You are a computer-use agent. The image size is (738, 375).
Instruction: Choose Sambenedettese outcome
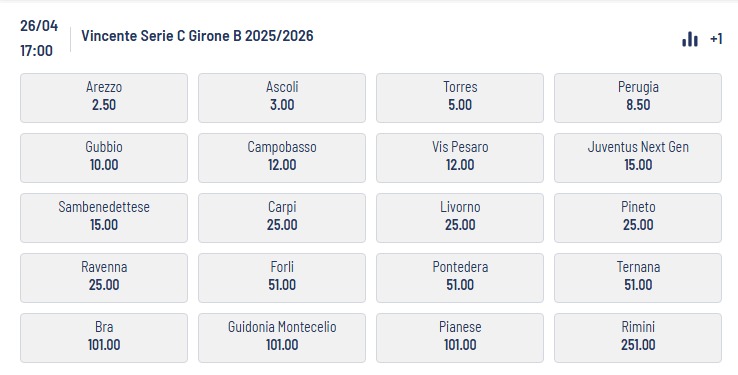point(104,218)
